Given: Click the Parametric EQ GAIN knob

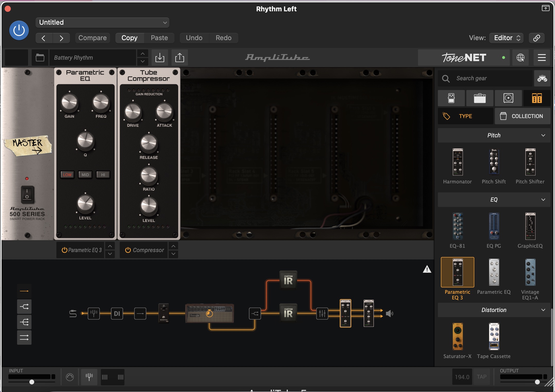Looking at the screenshot, I should click(69, 102).
